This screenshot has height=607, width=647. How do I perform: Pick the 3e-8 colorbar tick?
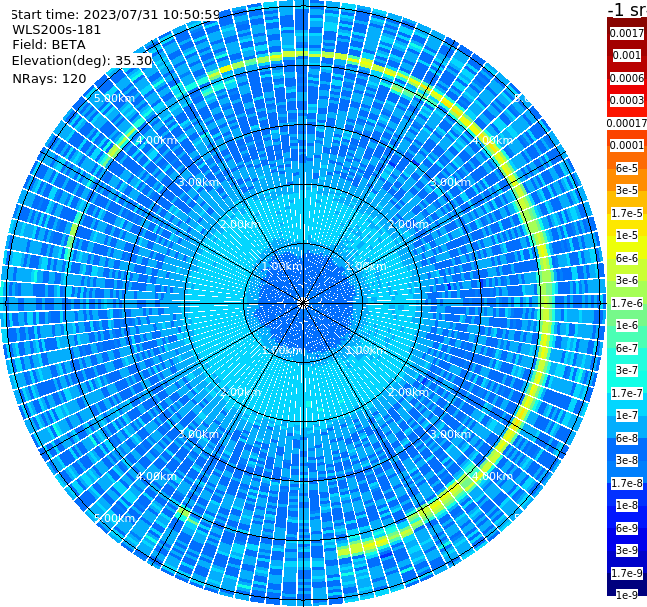(x=627, y=460)
